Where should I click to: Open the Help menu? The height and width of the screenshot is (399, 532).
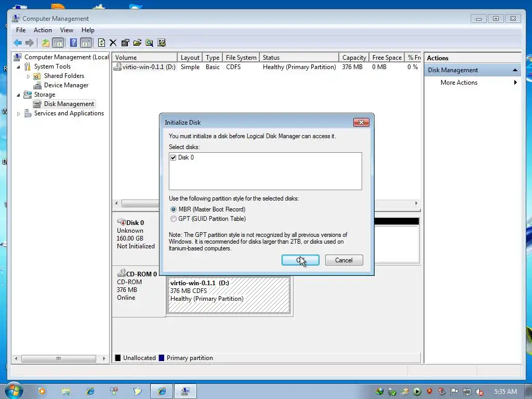(88, 30)
